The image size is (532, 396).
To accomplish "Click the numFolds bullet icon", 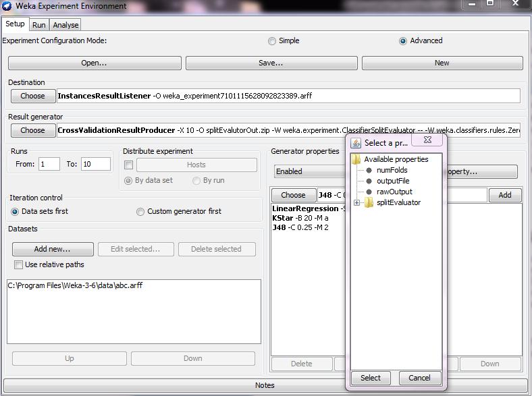I will (369, 170).
